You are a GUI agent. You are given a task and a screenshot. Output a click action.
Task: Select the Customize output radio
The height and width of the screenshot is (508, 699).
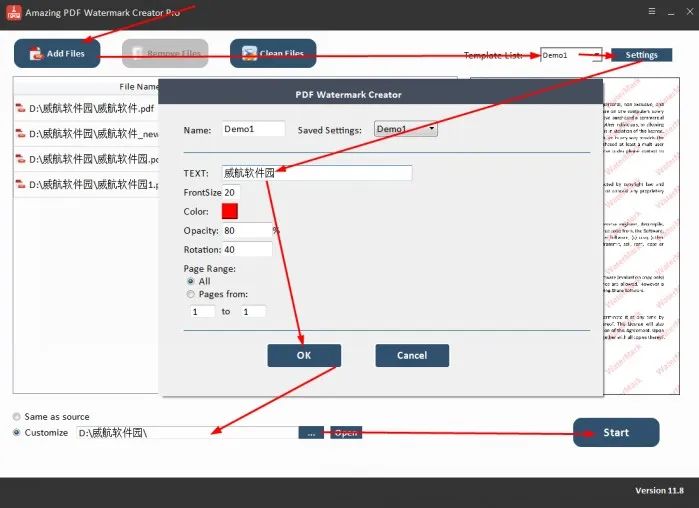click(x=16, y=433)
